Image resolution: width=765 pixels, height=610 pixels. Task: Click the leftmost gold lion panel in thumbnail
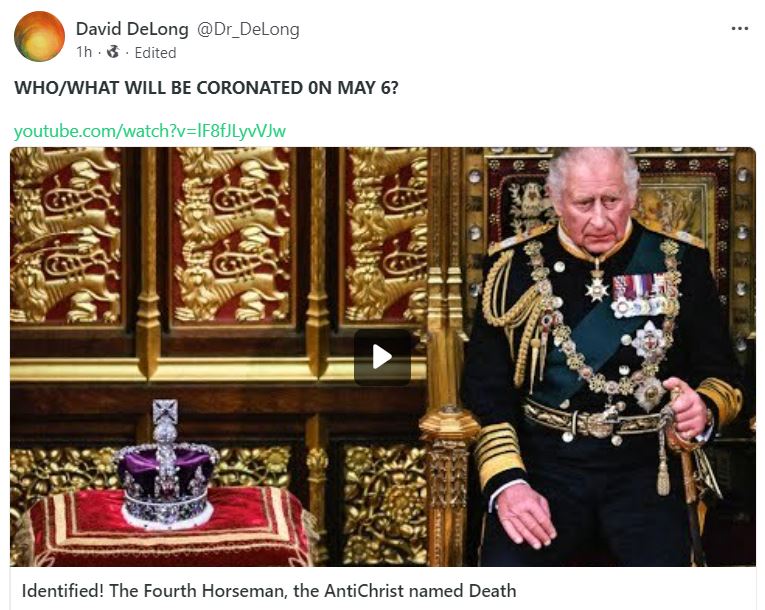pyautogui.click(x=66, y=236)
